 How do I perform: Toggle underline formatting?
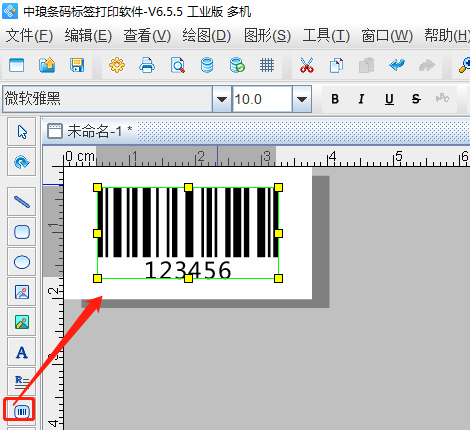point(389,99)
